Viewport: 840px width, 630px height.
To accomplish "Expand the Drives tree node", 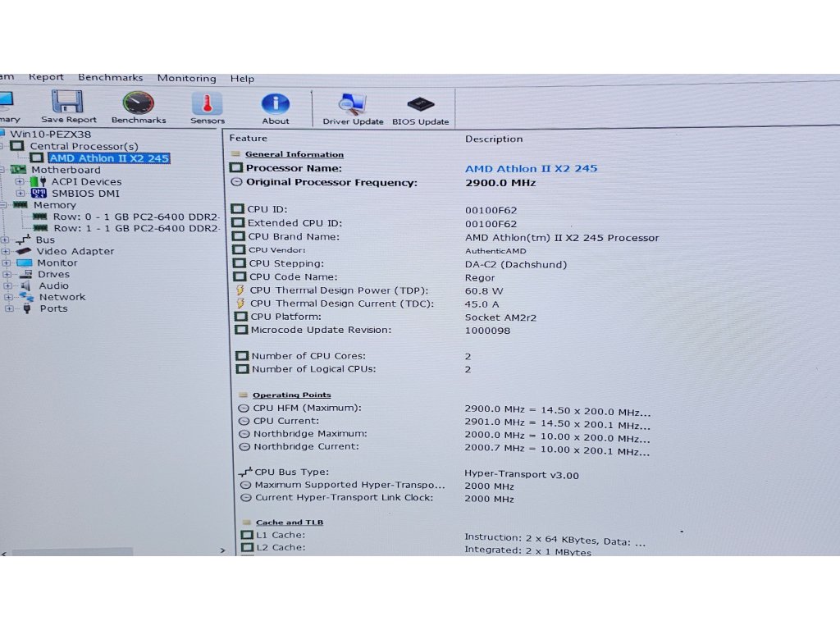I will [7, 274].
